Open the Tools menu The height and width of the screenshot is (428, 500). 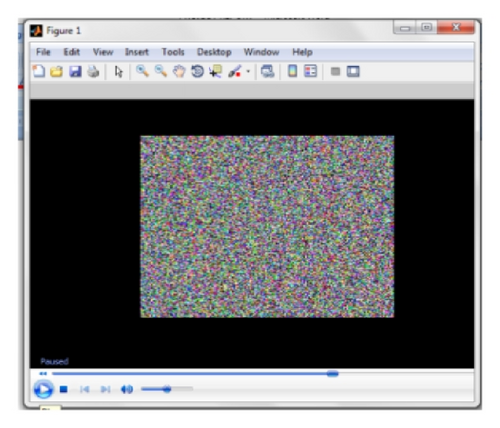point(173,52)
